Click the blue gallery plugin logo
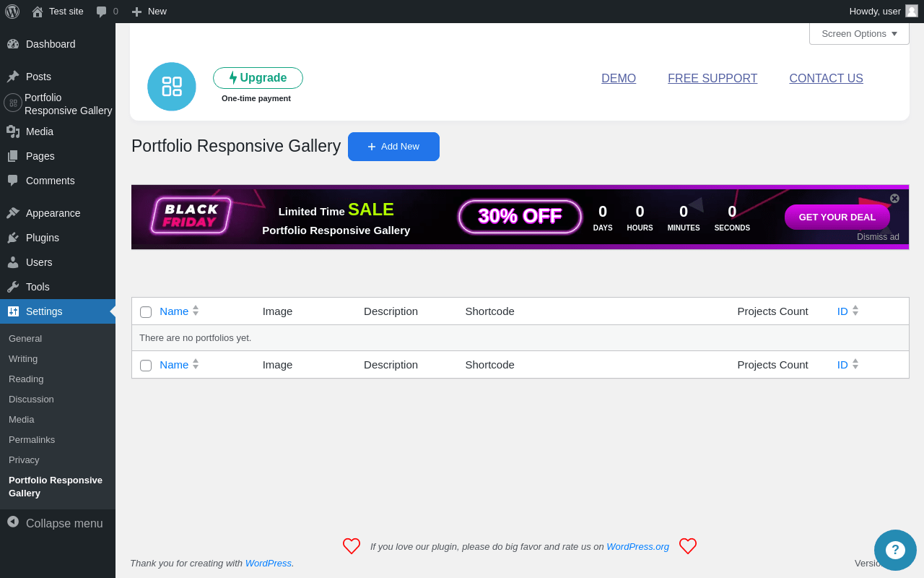Viewport: 924px width, 578px height. click(x=172, y=87)
